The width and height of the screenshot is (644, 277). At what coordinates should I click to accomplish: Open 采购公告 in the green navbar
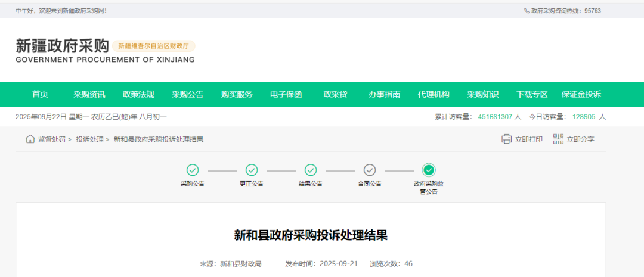coord(188,94)
